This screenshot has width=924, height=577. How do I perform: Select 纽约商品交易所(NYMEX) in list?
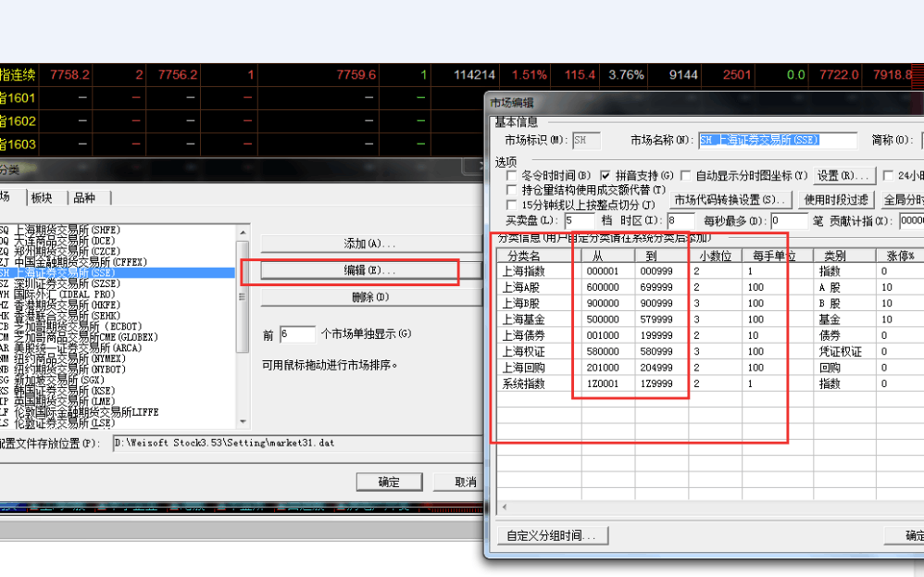pos(118,358)
